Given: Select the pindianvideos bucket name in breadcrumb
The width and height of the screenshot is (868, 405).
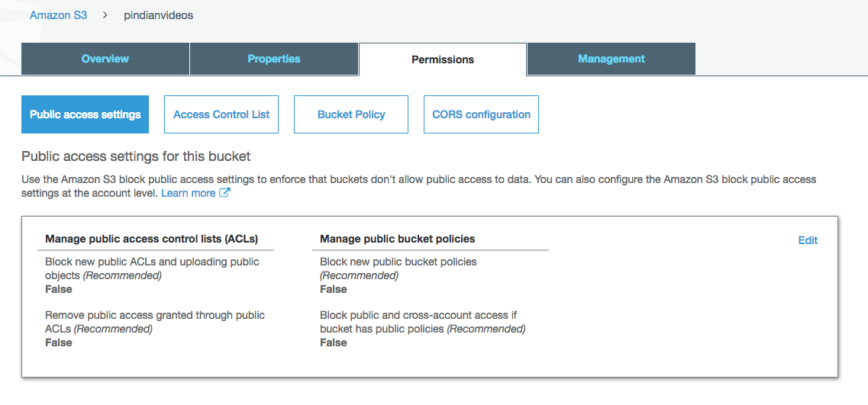Looking at the screenshot, I should (x=158, y=15).
